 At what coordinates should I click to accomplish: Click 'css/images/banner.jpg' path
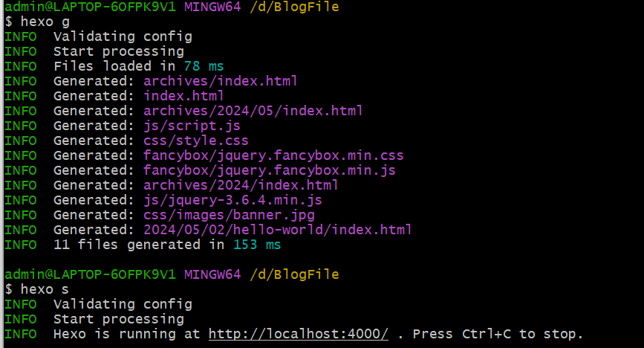click(230, 215)
